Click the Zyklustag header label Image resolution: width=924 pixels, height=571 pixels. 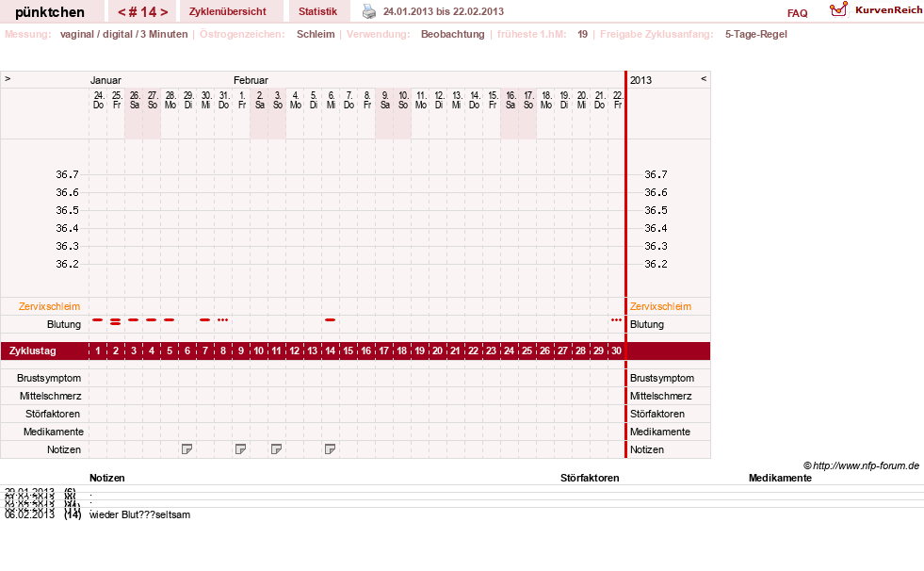click(x=33, y=351)
